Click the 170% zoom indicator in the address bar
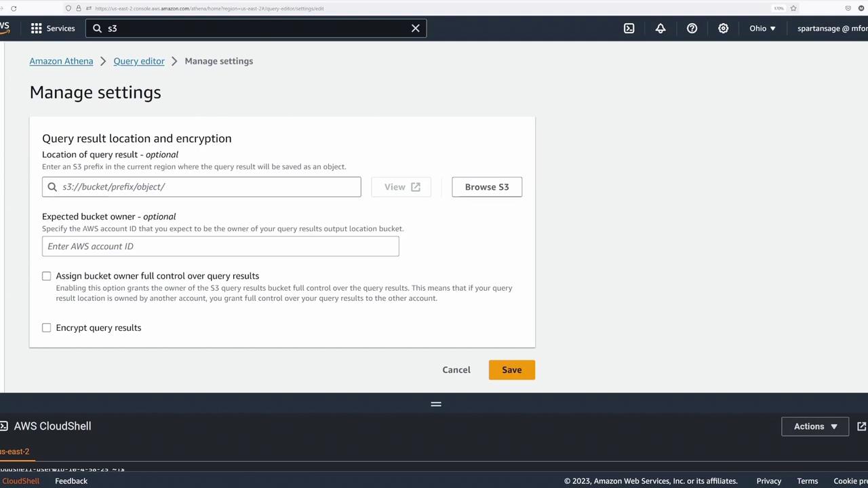The height and width of the screenshot is (488, 868). point(778,8)
